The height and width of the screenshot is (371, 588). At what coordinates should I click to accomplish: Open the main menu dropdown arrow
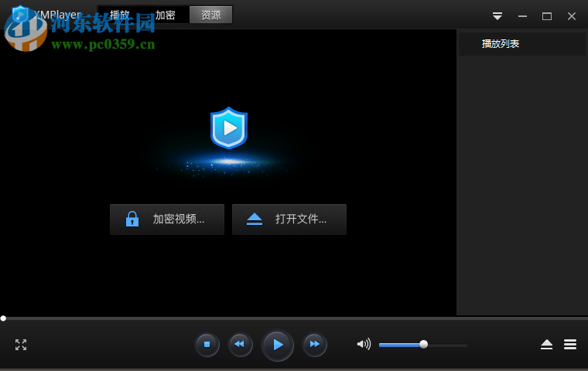tap(497, 16)
